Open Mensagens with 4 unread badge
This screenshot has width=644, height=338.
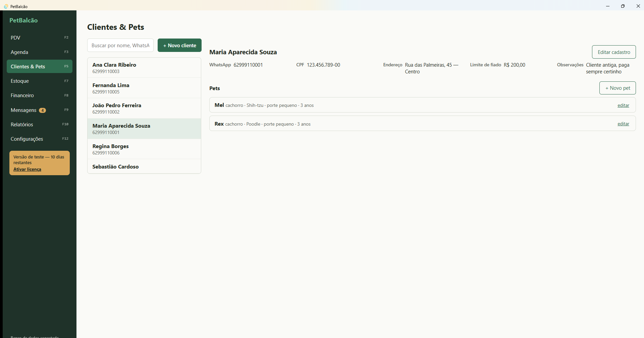tap(40, 110)
